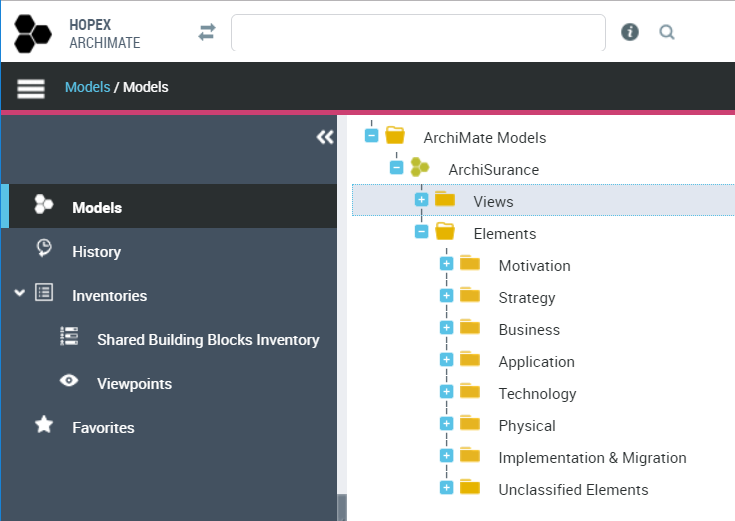Expand the Motivation folder

(x=446, y=264)
